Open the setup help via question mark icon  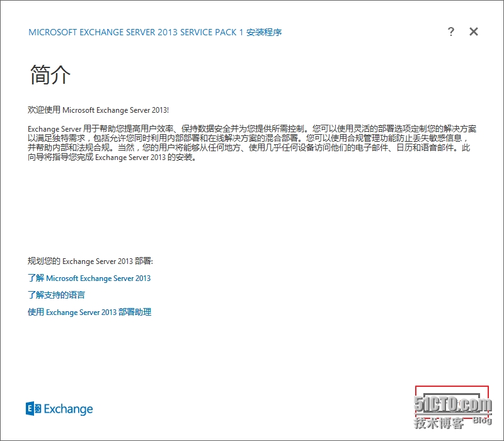452,31
